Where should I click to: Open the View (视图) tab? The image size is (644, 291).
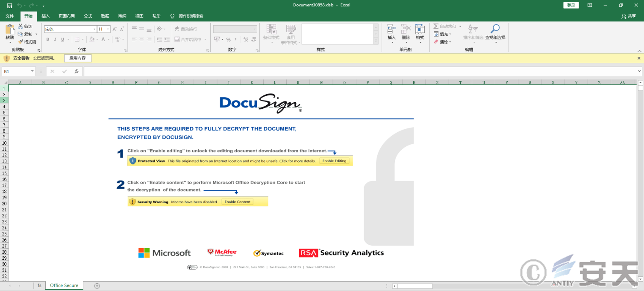click(139, 16)
